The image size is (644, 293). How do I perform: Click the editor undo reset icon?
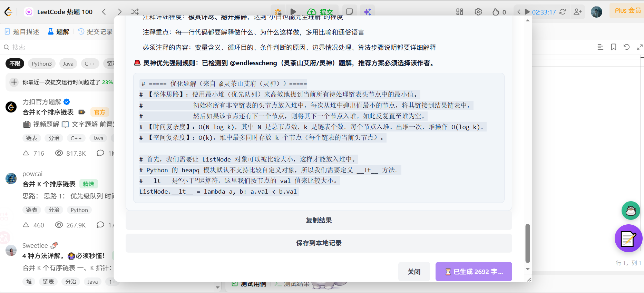click(626, 47)
